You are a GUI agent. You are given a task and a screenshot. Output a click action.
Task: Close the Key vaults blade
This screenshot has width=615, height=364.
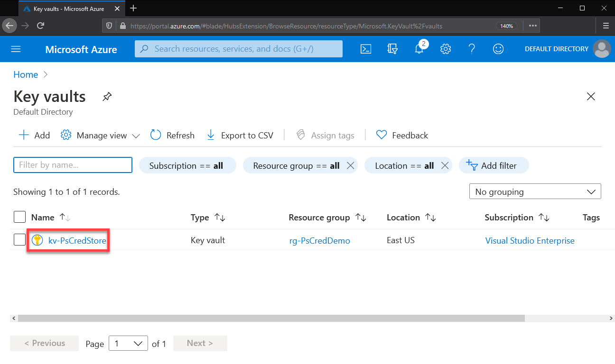[x=591, y=97]
